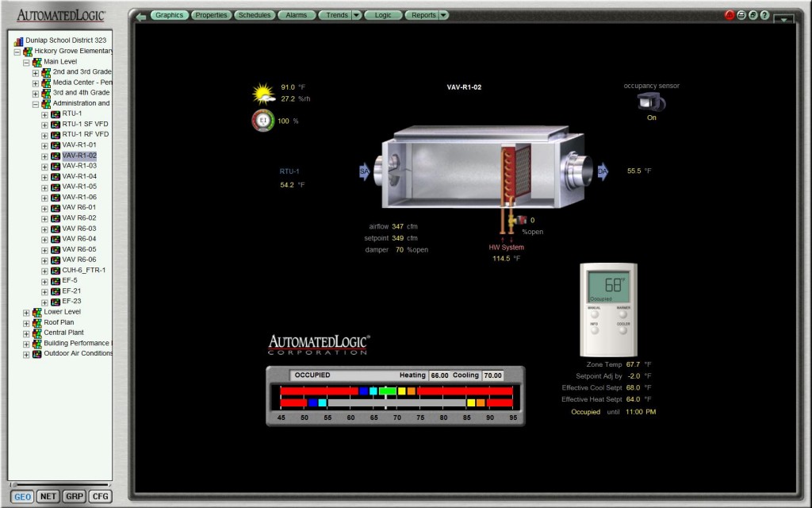
Task: Click the RTU-1 link beside the VAV box
Action: [289, 171]
